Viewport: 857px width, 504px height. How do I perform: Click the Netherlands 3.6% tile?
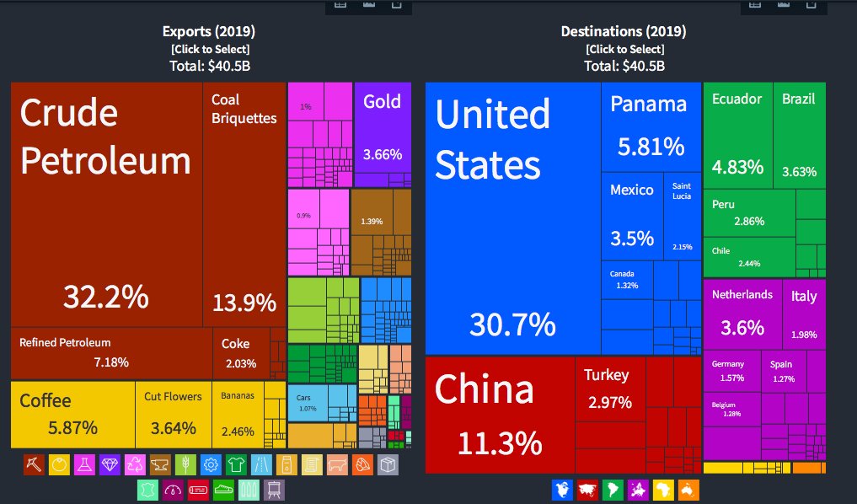[742, 314]
